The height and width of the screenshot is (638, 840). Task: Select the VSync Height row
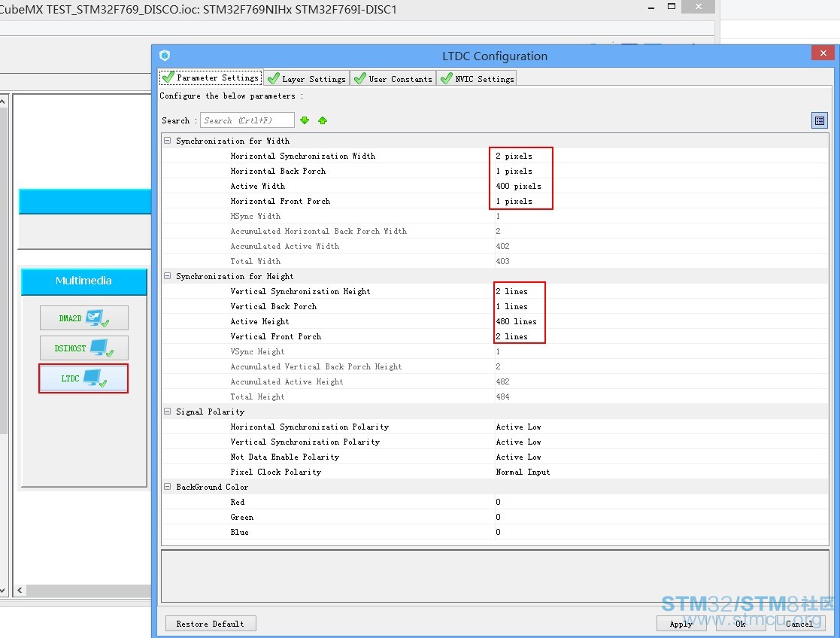(495, 351)
